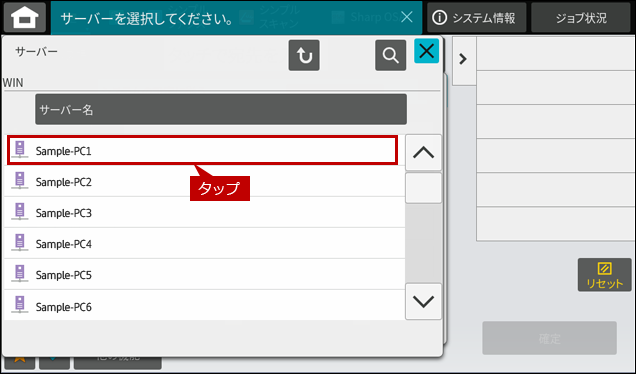Tap the server icon beside Sample-PC2
The width and height of the screenshot is (636, 374).
pyautogui.click(x=20, y=181)
